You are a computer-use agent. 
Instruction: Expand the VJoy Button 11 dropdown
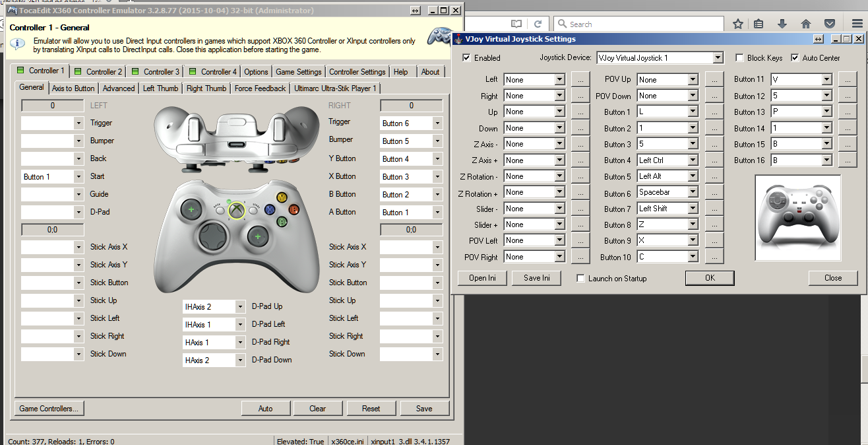[x=827, y=80]
